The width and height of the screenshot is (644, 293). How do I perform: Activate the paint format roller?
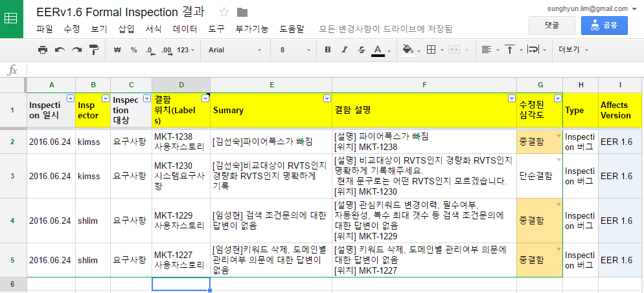[94, 50]
